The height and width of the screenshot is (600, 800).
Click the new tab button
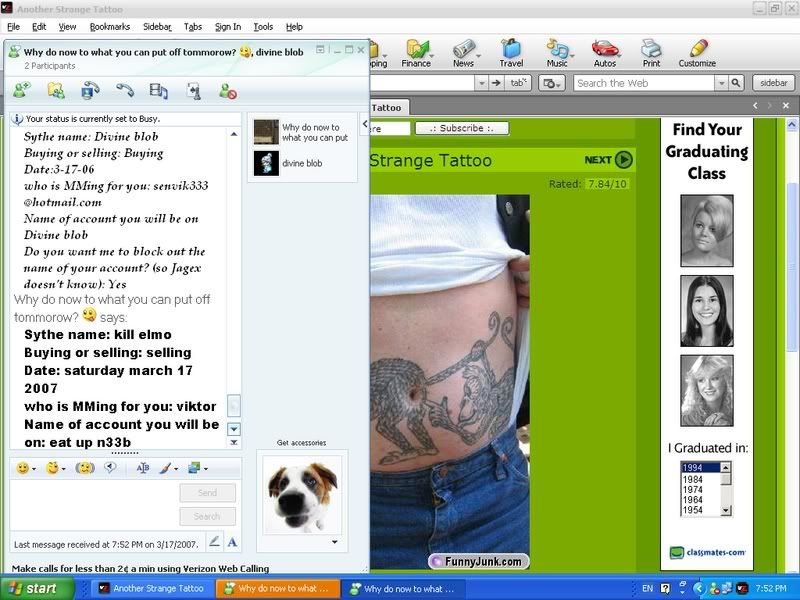[518, 83]
